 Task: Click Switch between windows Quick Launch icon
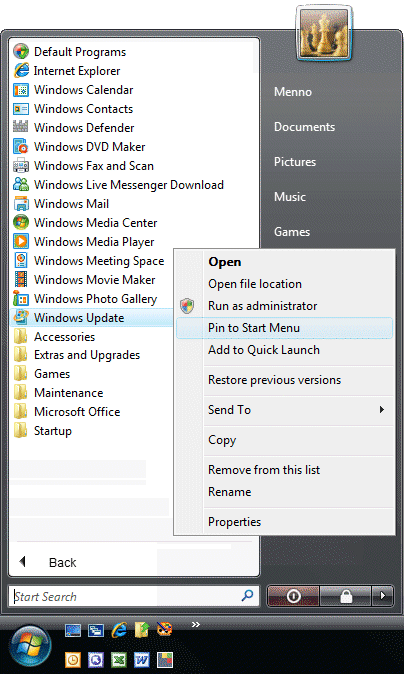pos(96,631)
